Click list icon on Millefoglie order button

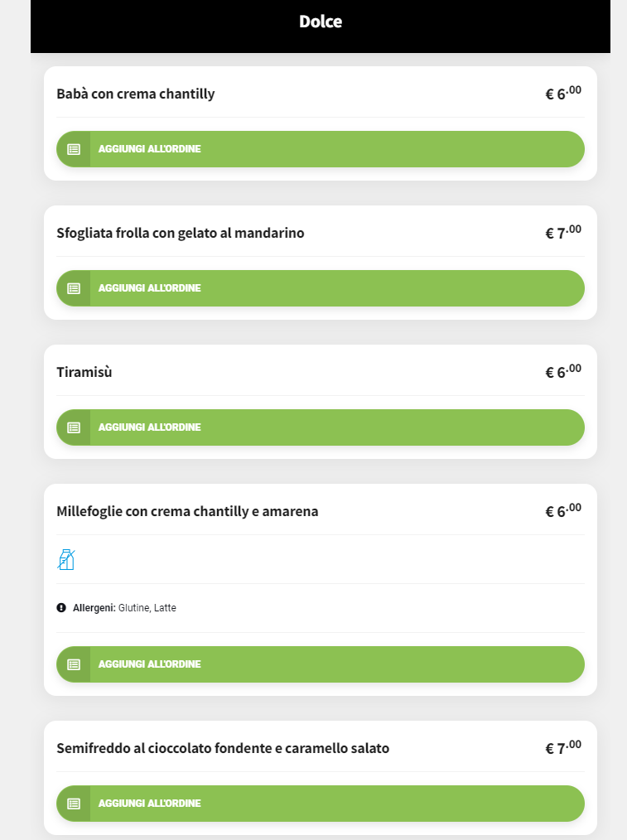74,664
